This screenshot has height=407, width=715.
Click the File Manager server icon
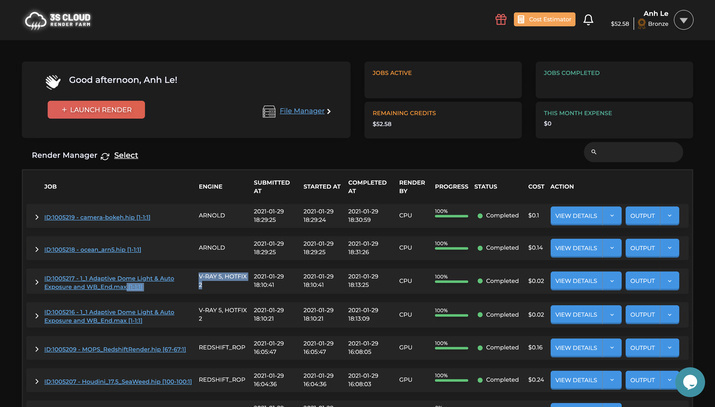[x=269, y=111]
